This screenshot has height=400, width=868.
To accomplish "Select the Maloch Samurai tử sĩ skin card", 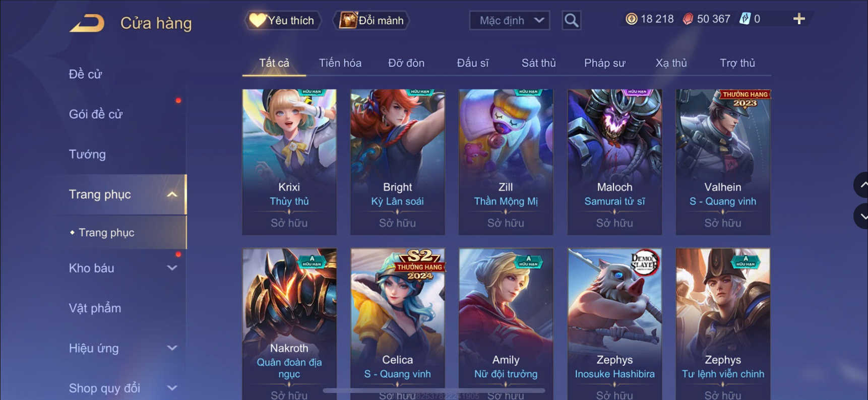I will [614, 162].
